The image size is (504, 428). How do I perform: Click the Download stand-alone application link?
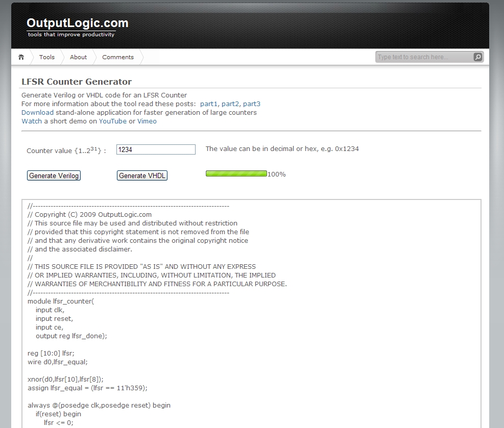pos(37,113)
